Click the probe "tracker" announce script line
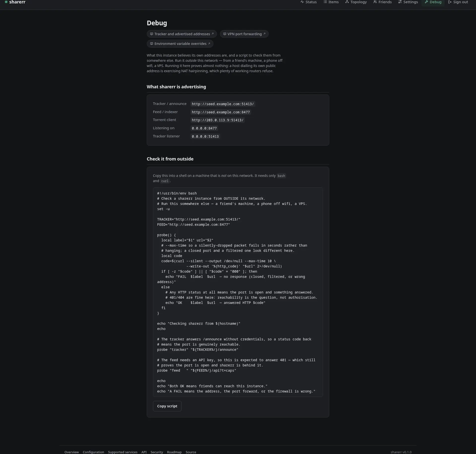 [x=198, y=350]
